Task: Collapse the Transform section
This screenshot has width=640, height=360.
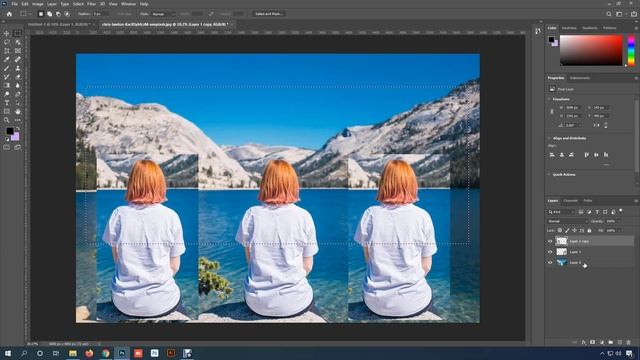Action: pos(549,99)
